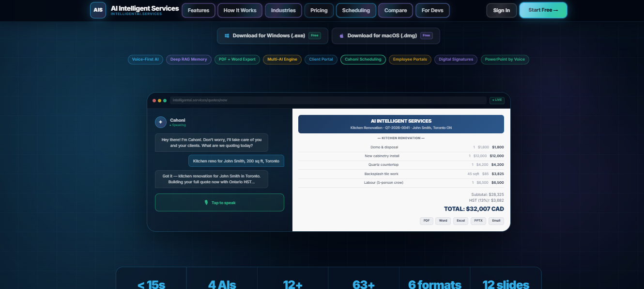Click the INTELLIGENTAI.SERVICES subtitle text
Screen dimensions: 644x289
pos(137,14)
